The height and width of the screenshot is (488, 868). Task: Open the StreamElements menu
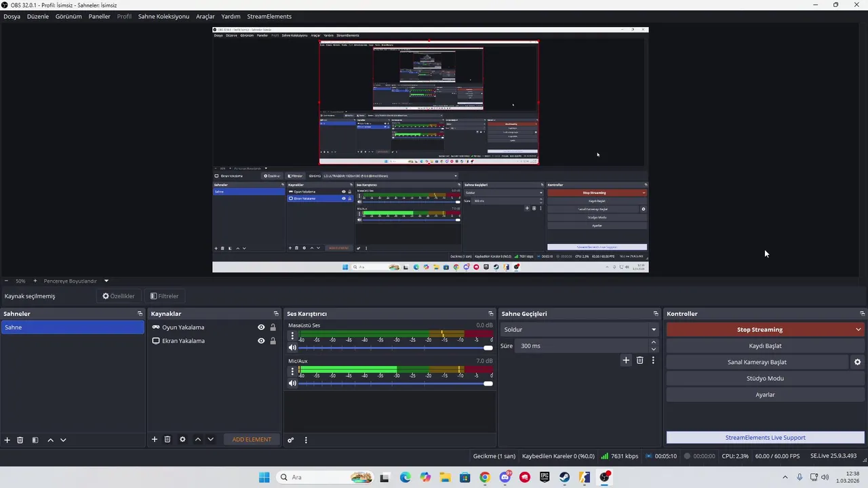269,16
